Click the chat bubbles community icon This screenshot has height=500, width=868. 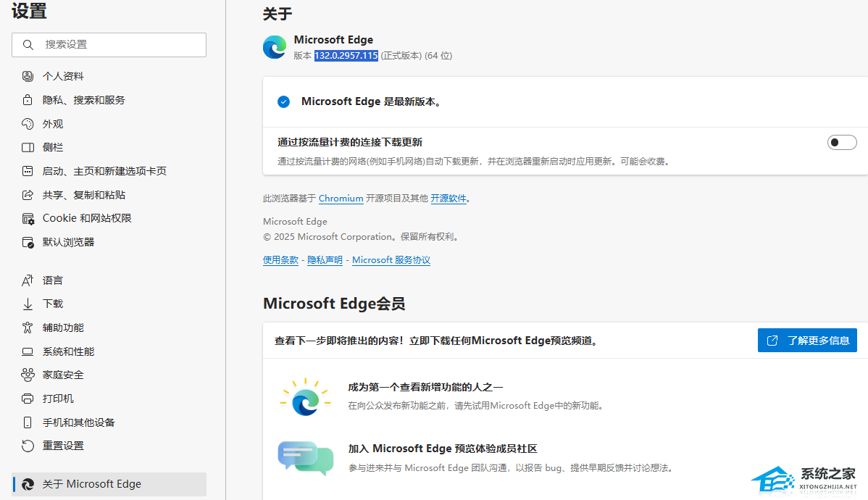point(306,458)
